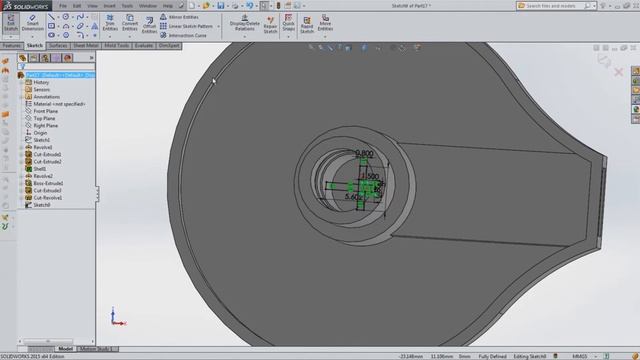Switch to the DimXpert tab
Screen dimensions: 640x360
click(x=169, y=46)
